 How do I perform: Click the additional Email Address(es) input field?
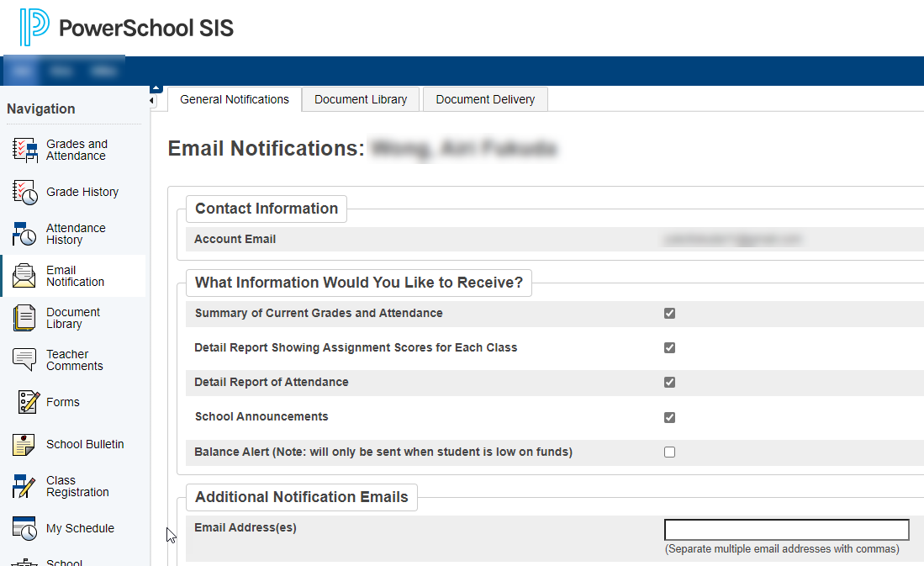[x=786, y=530]
